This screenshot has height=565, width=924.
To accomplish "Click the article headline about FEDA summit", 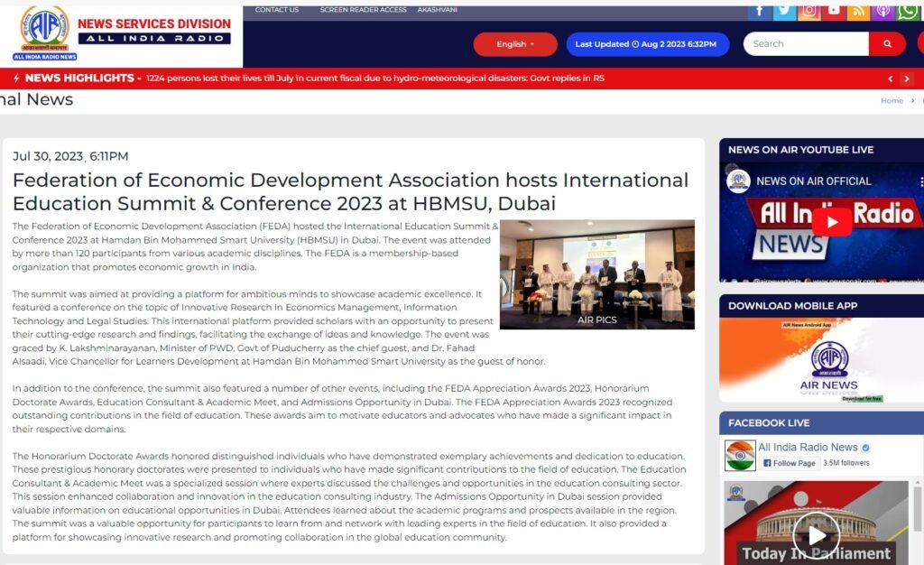I will tap(350, 191).
